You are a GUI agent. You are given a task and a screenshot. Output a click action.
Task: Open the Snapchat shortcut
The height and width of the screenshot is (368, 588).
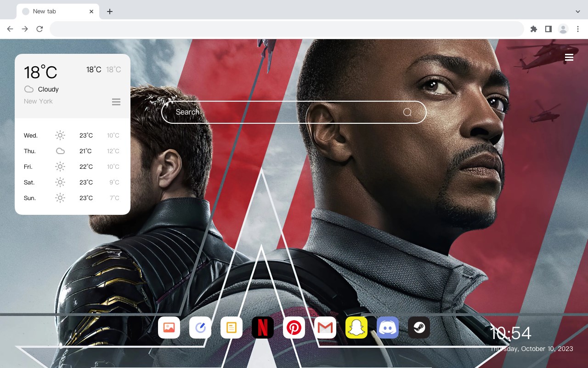pos(356,328)
